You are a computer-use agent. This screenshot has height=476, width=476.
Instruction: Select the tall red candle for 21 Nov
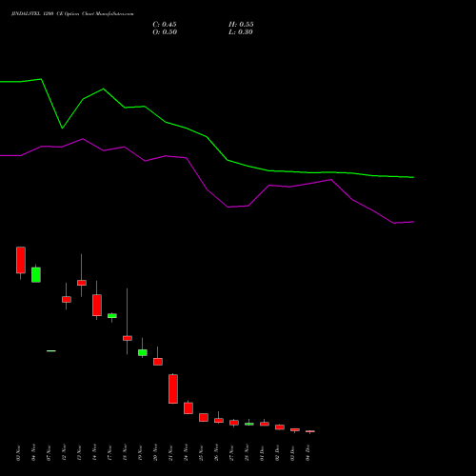coord(173,388)
